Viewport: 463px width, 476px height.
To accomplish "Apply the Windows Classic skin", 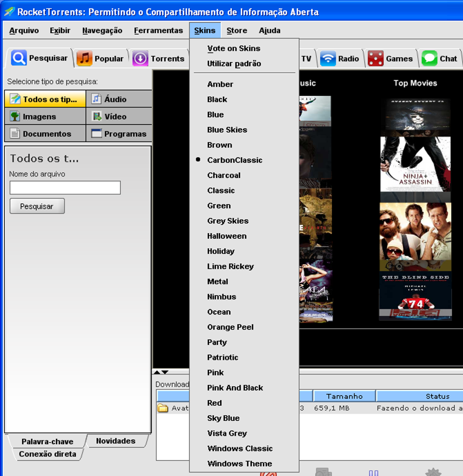I will 244,448.
